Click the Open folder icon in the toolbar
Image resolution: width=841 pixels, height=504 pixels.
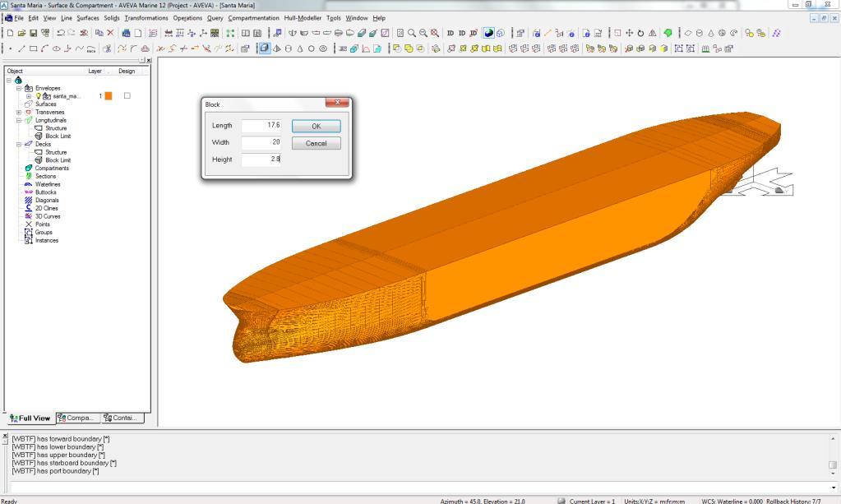21,33
